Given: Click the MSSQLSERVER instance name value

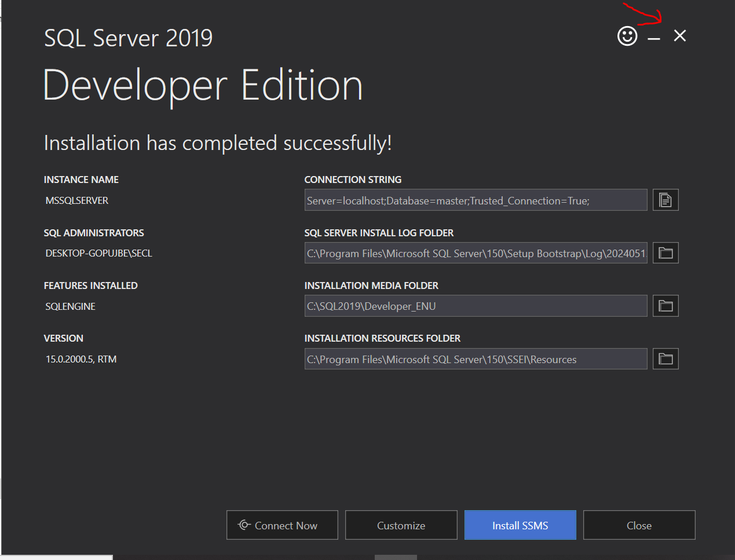Looking at the screenshot, I should click(x=77, y=200).
